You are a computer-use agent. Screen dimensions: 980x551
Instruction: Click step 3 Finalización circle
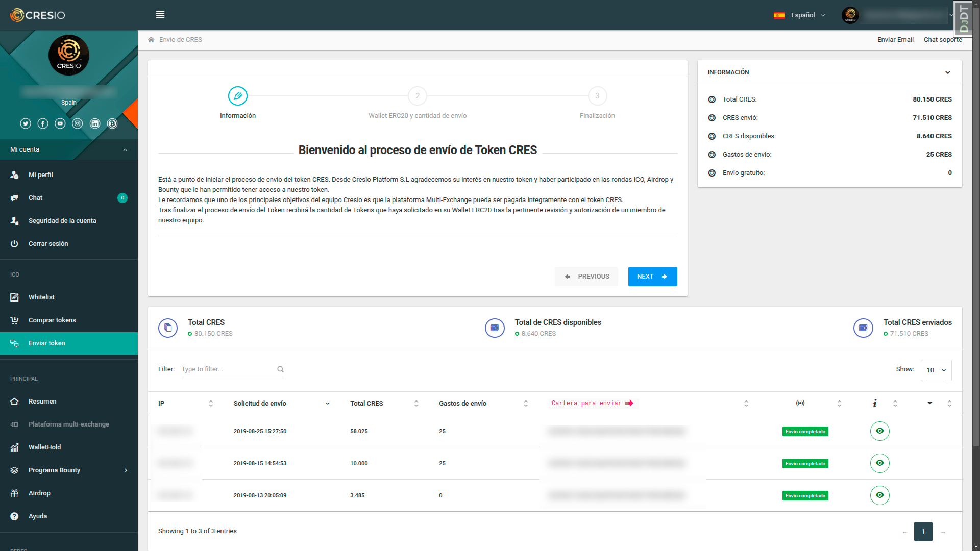click(597, 96)
